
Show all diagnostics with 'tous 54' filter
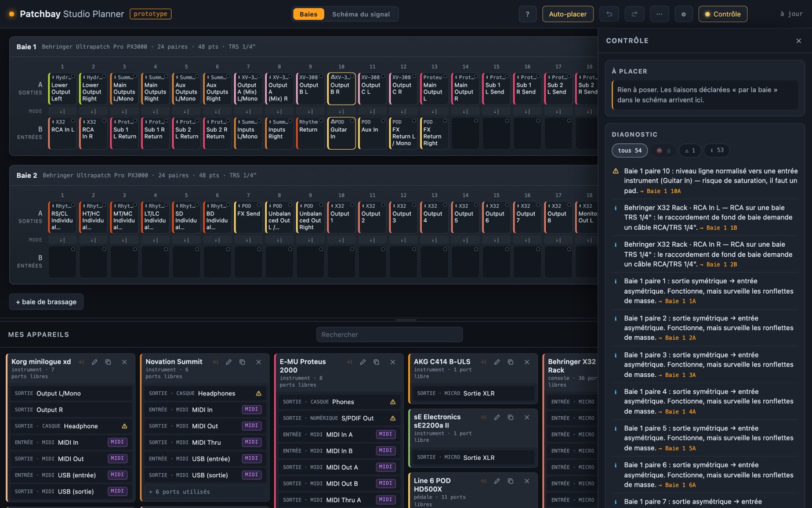(x=629, y=150)
